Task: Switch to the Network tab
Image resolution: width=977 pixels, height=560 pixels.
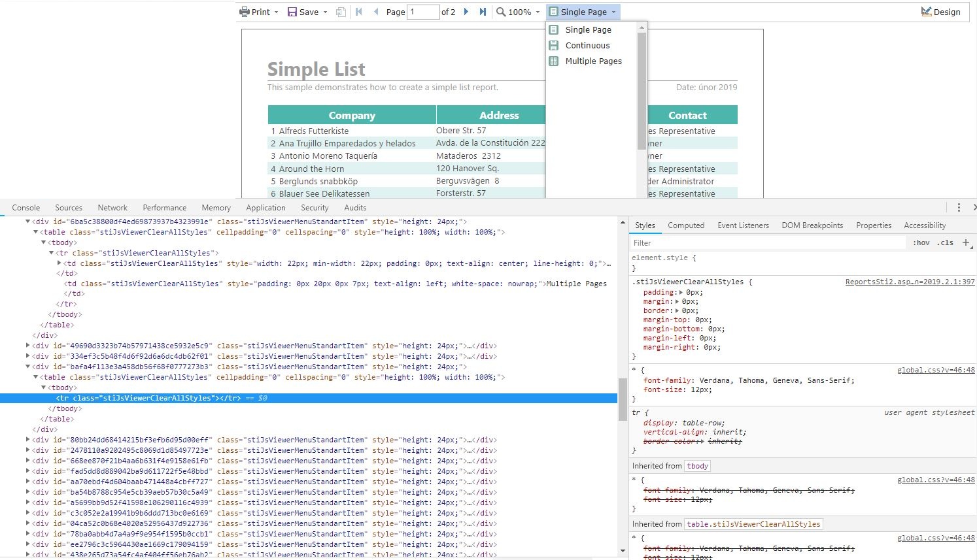Action: pos(112,208)
